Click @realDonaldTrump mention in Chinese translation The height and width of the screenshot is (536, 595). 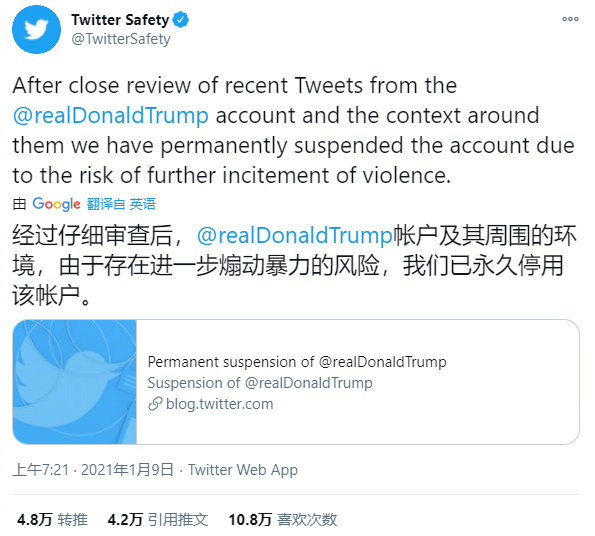[294, 235]
